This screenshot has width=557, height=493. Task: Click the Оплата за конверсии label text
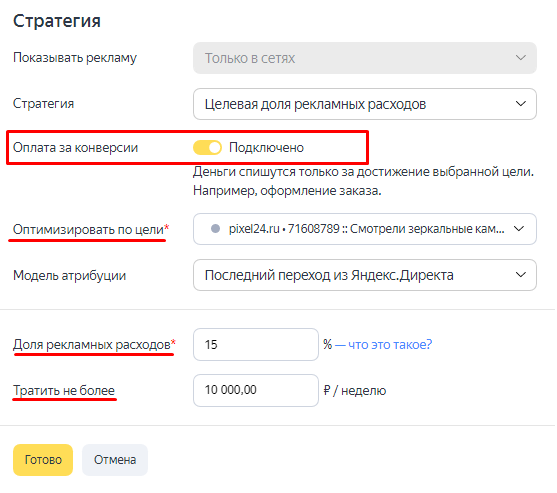[x=75, y=147]
